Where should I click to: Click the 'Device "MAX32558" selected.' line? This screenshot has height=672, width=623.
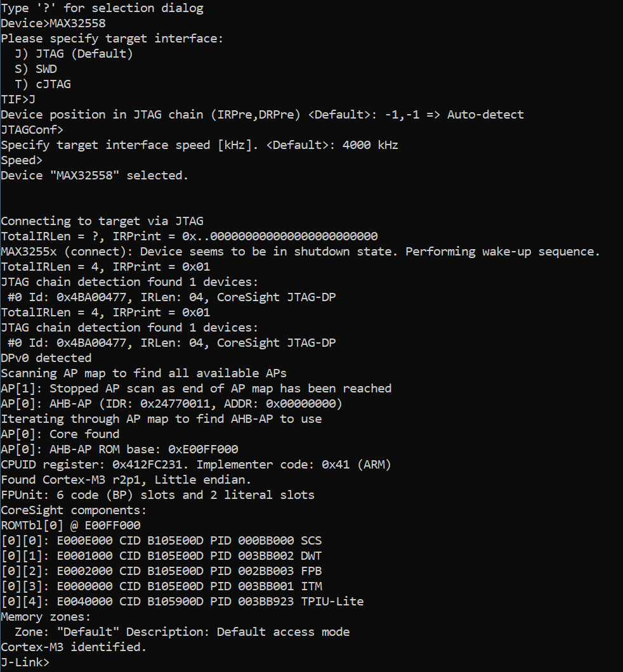click(x=95, y=176)
